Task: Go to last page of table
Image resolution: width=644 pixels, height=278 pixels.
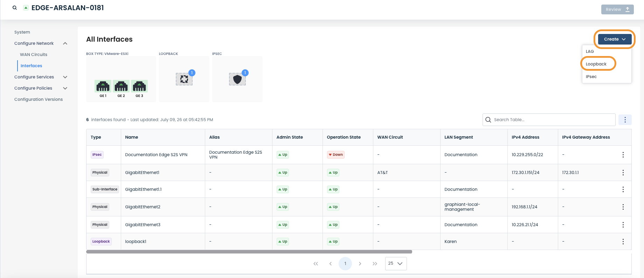Action: 375,264
